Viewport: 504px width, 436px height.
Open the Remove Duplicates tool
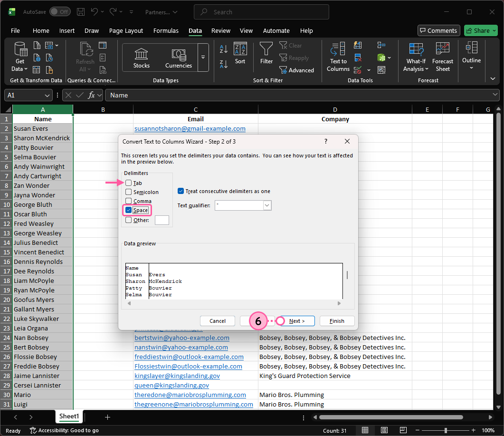[358, 57]
